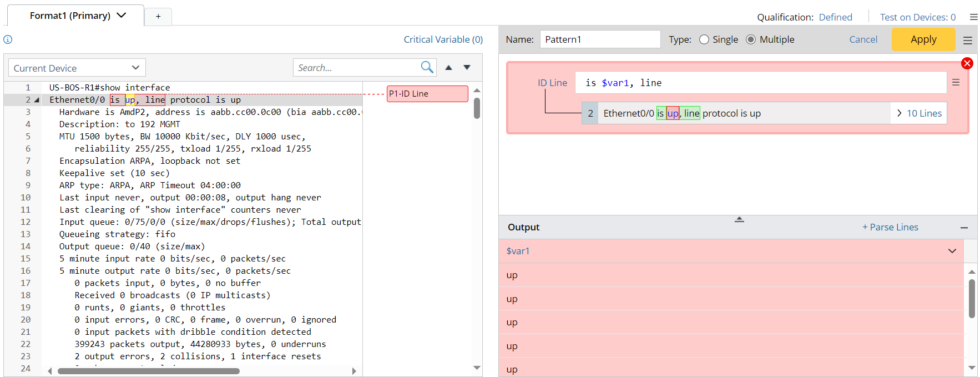Screen dimensions: 980x377
Task: Expand the $var1 output dropdown
Action: coord(952,251)
